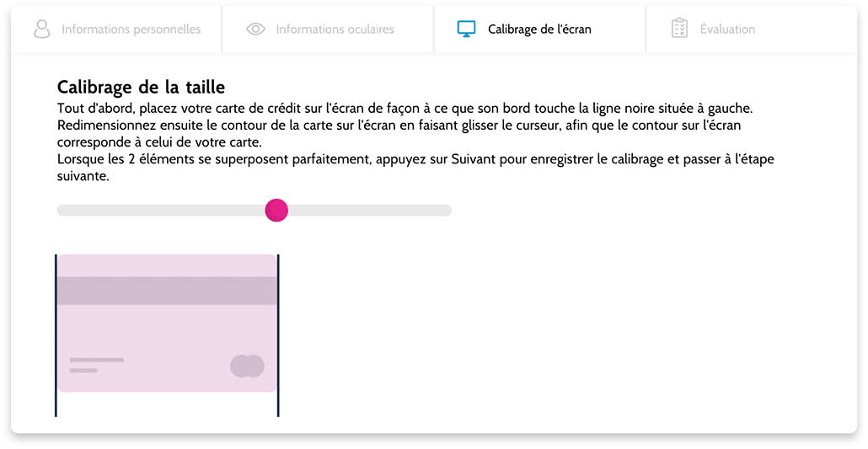Select the Calibrage de l'écran tab
The image size is (868, 449).
[x=539, y=29]
